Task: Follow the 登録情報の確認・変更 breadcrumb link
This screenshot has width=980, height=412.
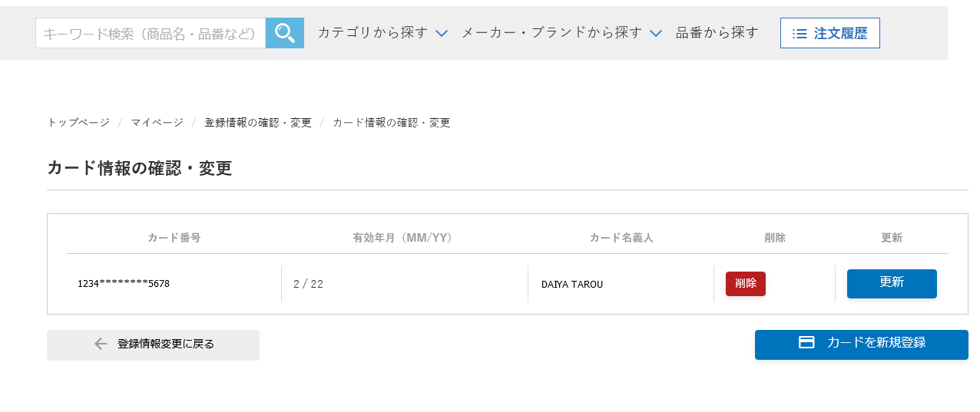Action: 258,123
